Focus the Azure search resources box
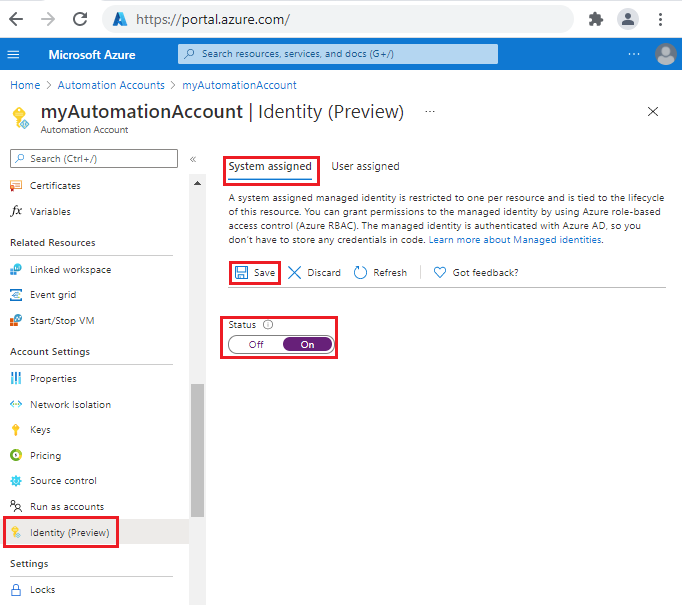Viewport: 682px width, 605px height. click(x=338, y=54)
